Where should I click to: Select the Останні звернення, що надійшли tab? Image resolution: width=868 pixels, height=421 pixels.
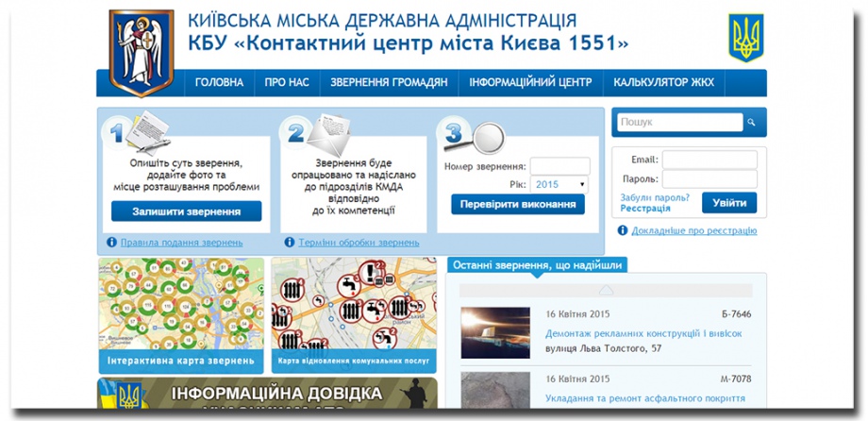pos(538,265)
